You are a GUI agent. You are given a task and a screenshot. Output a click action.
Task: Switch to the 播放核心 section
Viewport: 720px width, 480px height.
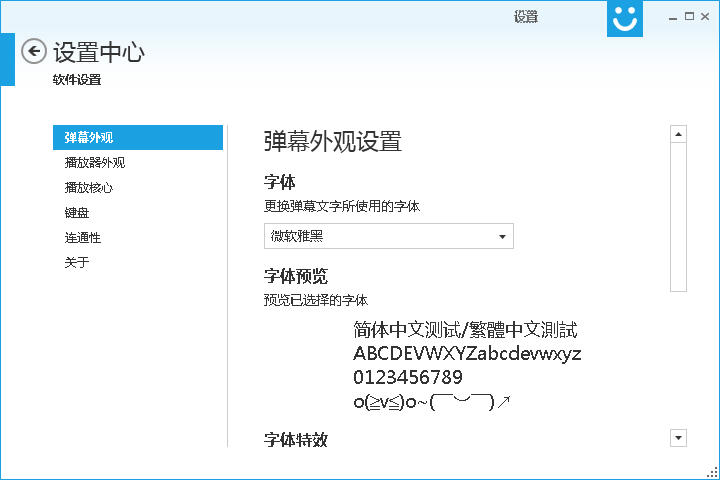[89, 187]
